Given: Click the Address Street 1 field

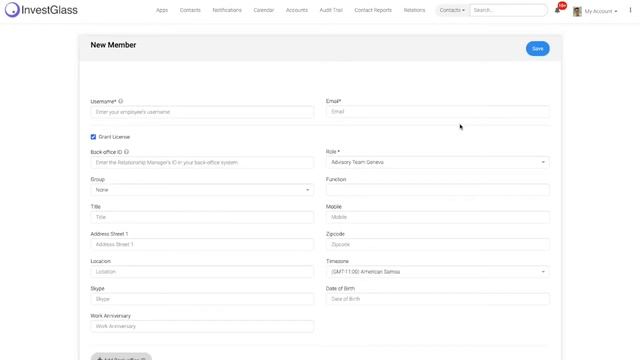Looking at the screenshot, I should pos(202,244).
